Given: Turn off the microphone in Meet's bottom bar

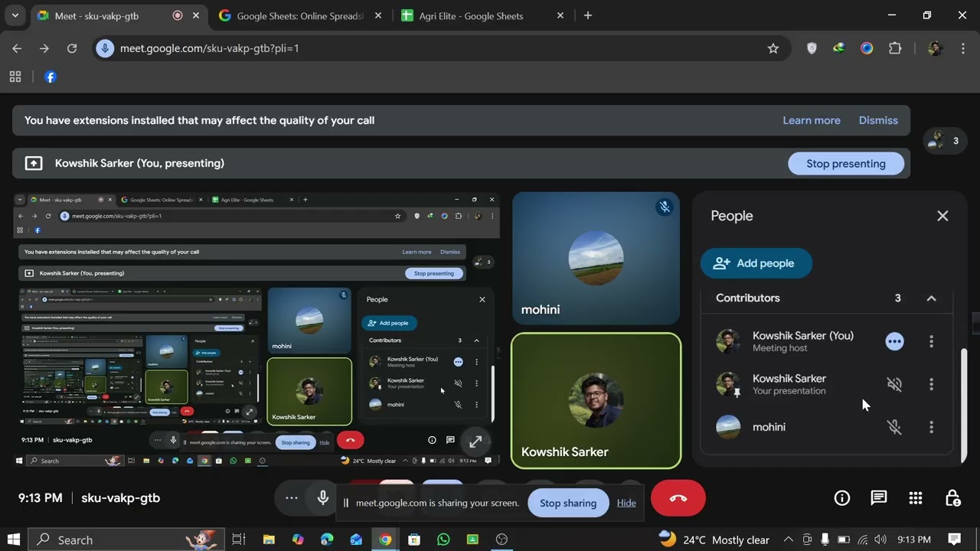Looking at the screenshot, I should 323,498.
